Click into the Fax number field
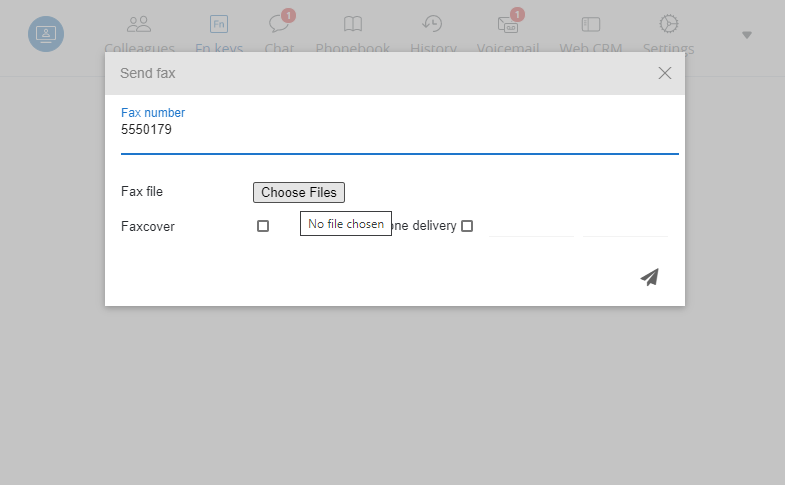 click(400, 130)
